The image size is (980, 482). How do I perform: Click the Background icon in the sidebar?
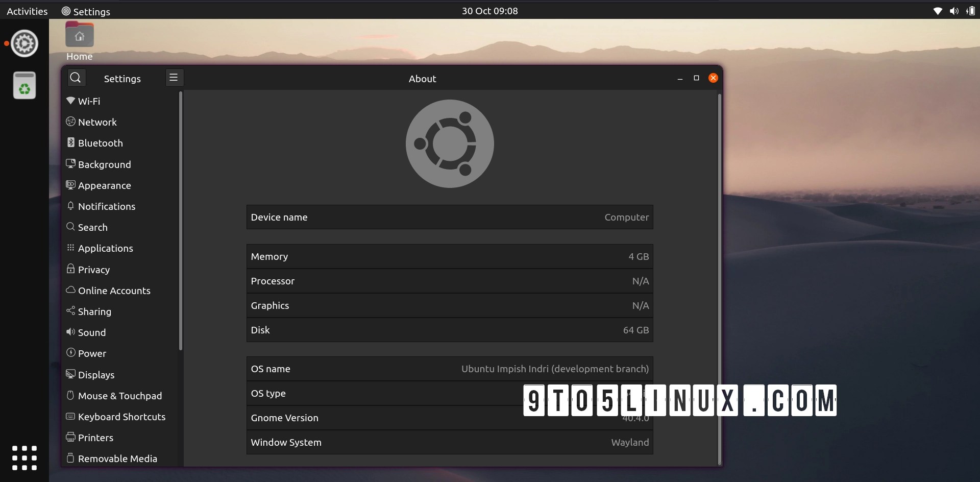pyautogui.click(x=70, y=164)
